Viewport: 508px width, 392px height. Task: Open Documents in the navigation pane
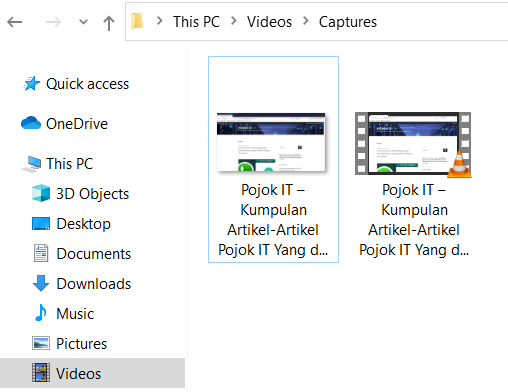[x=94, y=254]
